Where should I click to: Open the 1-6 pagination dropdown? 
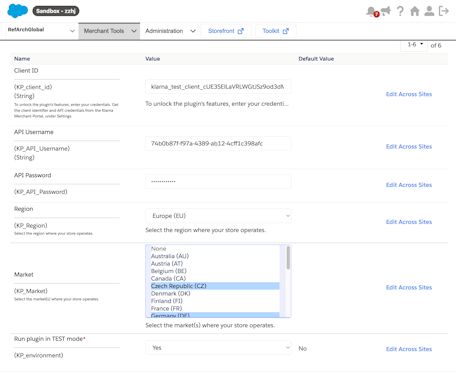coord(415,45)
